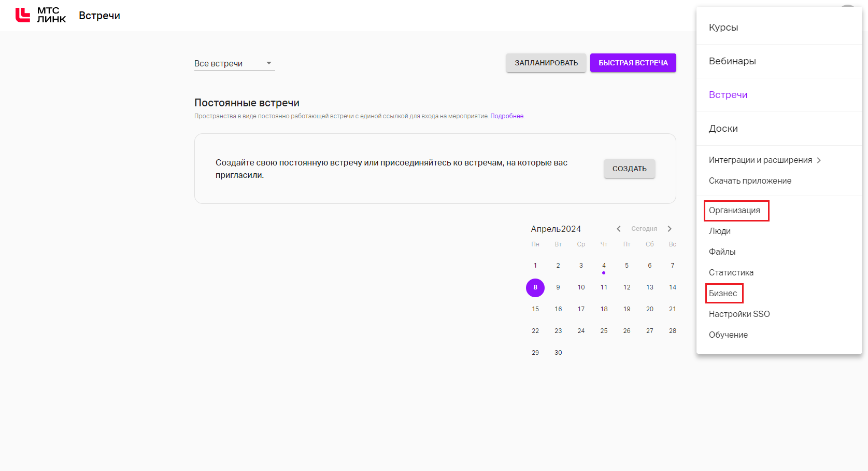Select date 2 in calendar
Image resolution: width=868 pixels, height=471 pixels.
pos(558,266)
